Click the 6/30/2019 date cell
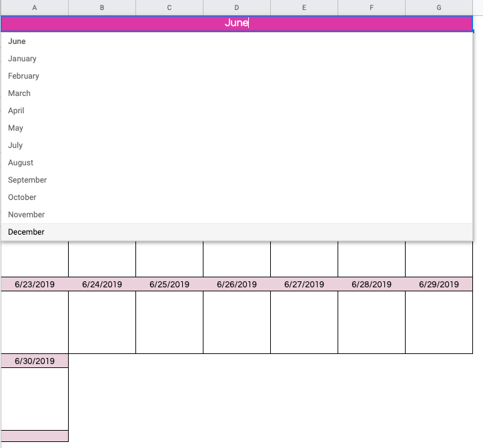 (x=35, y=361)
